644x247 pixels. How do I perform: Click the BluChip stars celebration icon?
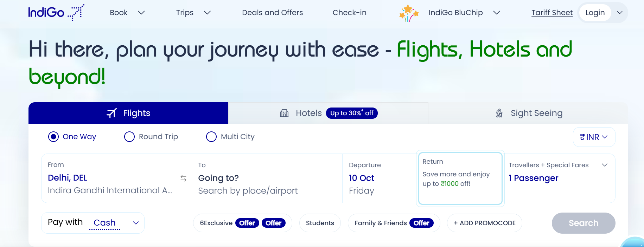coord(409,13)
